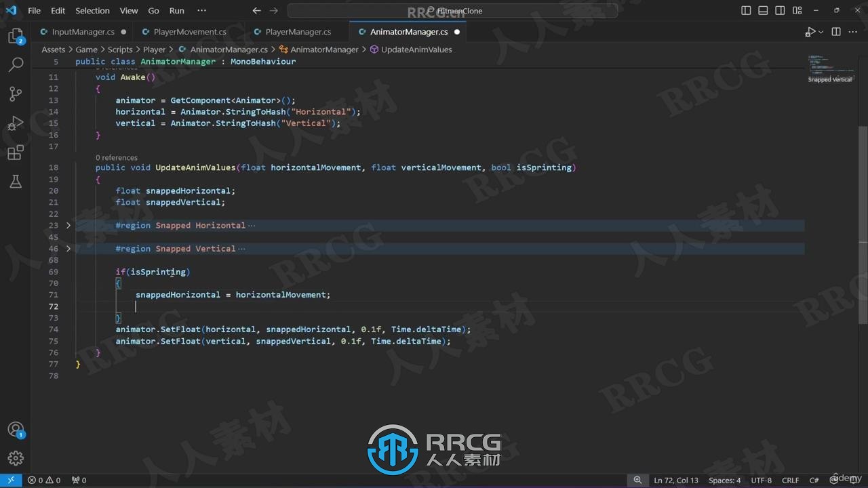The image size is (868, 488).
Task: Open the overflow menu ellipsis in menu bar
Action: 201,11
